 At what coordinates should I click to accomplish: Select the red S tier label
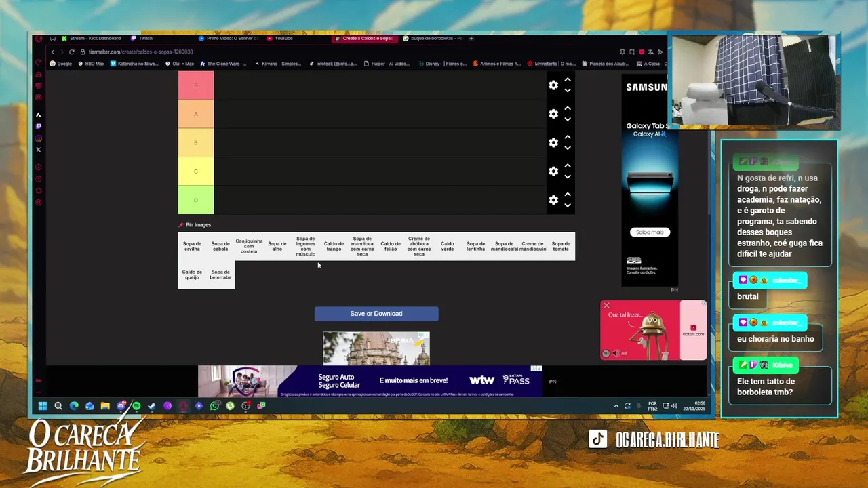coord(196,85)
